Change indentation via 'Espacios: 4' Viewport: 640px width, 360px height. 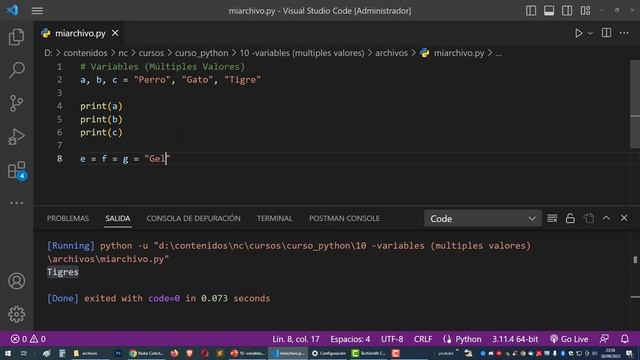coord(350,339)
